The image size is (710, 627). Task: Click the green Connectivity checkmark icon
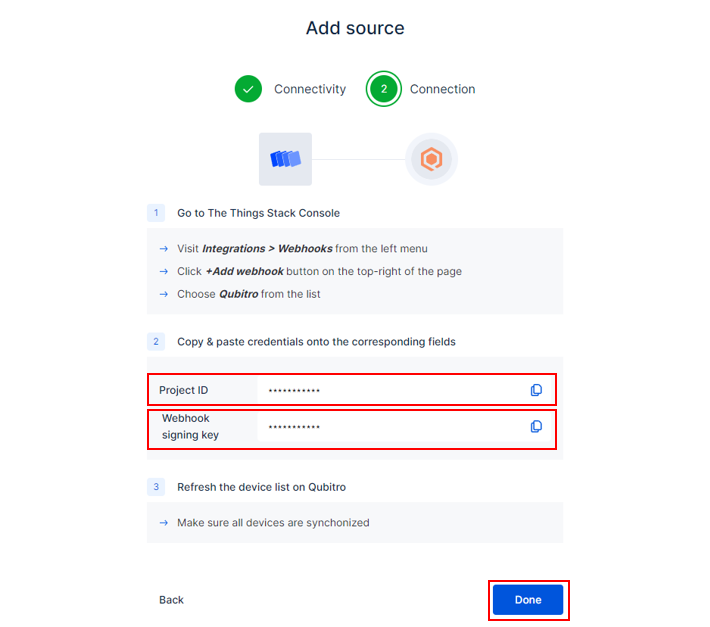248,89
